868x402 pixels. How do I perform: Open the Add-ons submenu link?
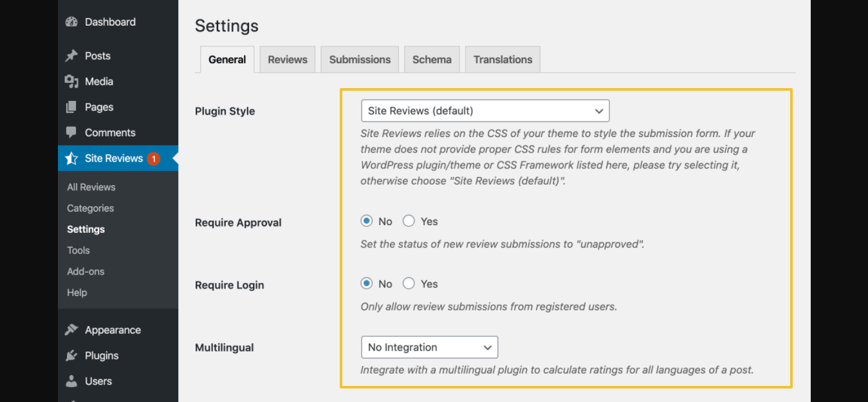point(86,271)
